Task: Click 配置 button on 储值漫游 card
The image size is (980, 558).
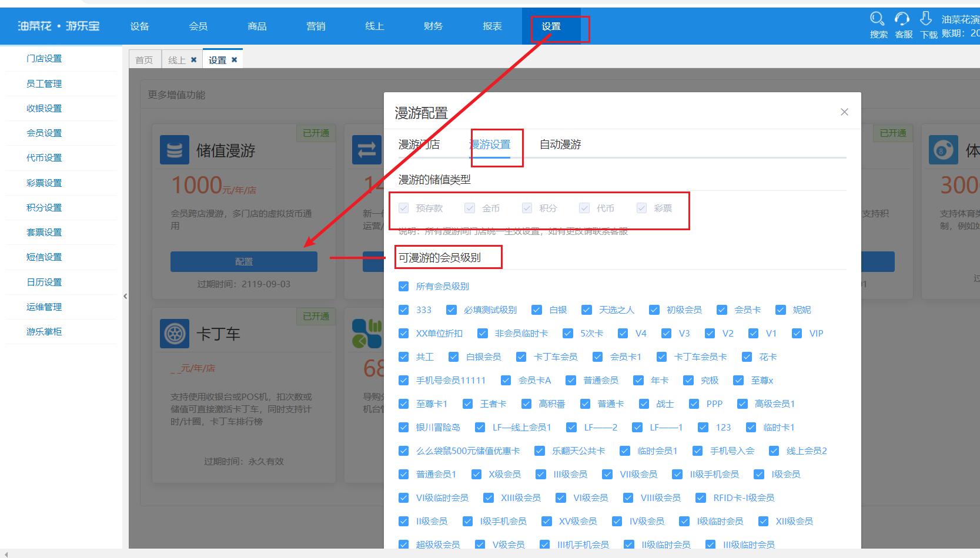Action: click(x=244, y=262)
